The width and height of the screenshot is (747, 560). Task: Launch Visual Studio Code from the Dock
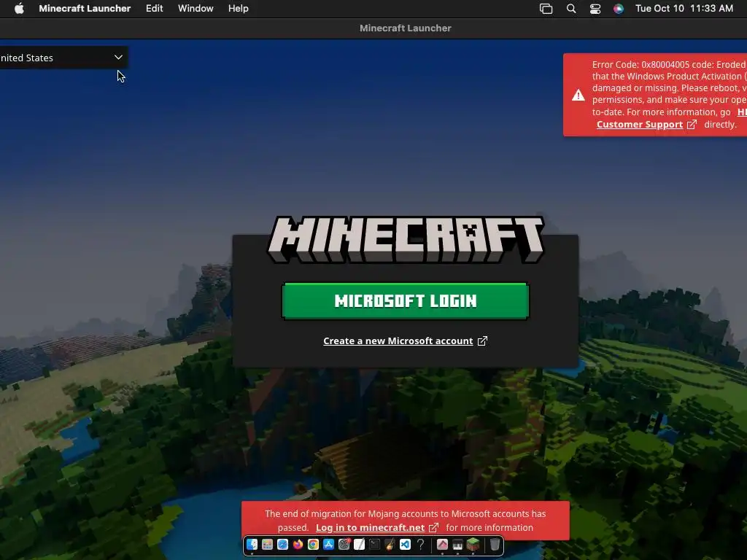tap(405, 544)
